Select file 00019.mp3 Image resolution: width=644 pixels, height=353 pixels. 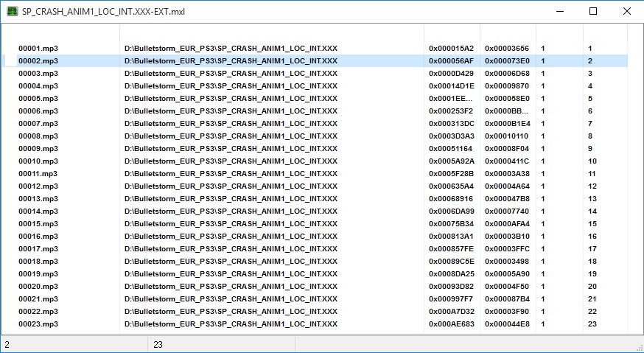(x=38, y=274)
